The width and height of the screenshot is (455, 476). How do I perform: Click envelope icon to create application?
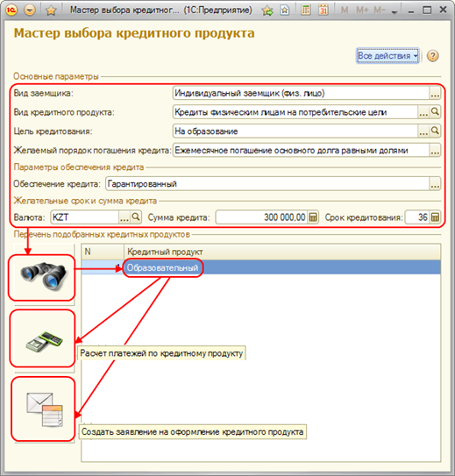[44, 409]
